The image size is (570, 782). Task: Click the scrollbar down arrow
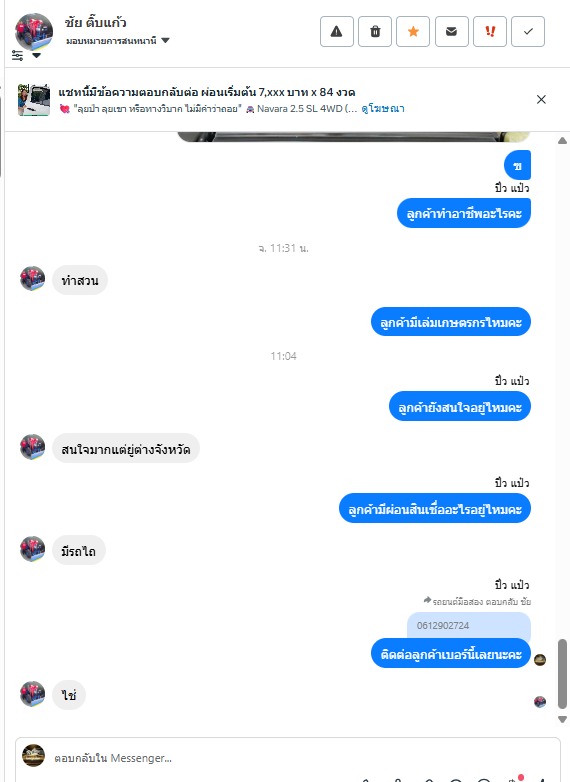tap(563, 720)
